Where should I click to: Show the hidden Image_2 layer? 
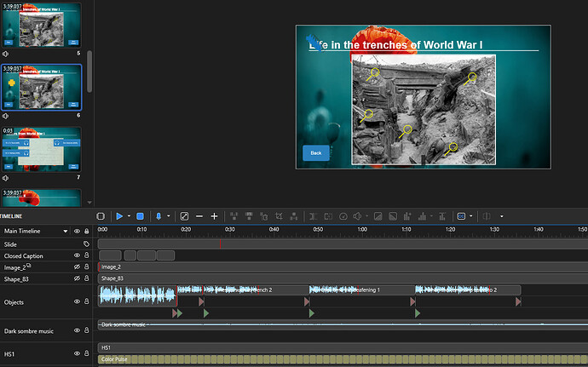(x=78, y=267)
